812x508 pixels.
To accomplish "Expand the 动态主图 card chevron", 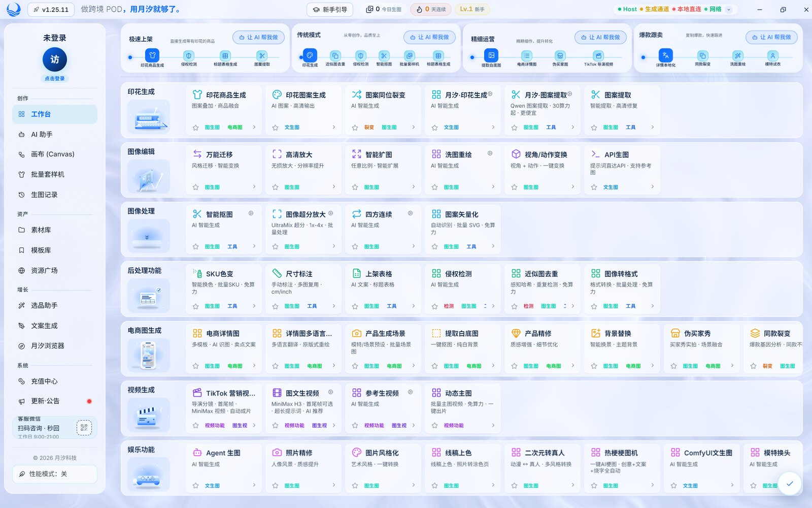I will [493, 425].
